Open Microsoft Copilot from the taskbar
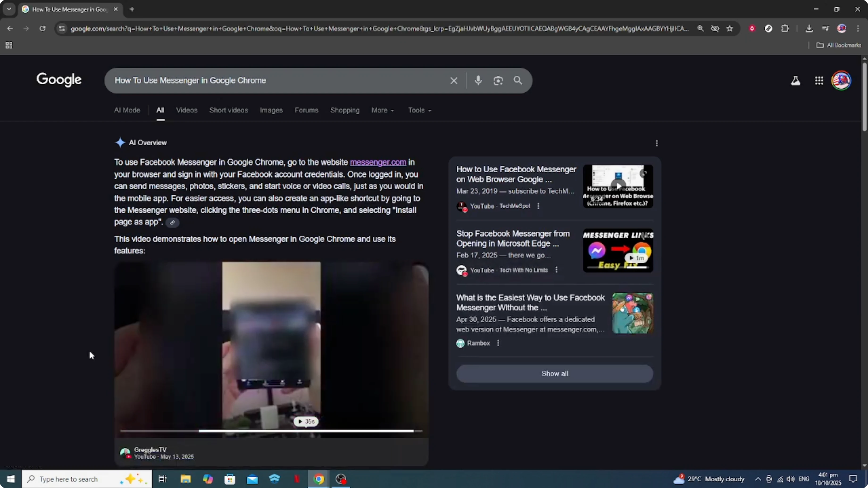Viewport: 868px width, 488px height. click(208, 479)
